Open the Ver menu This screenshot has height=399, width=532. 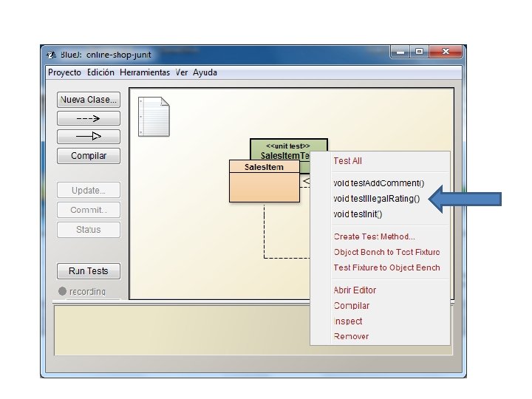tap(182, 72)
